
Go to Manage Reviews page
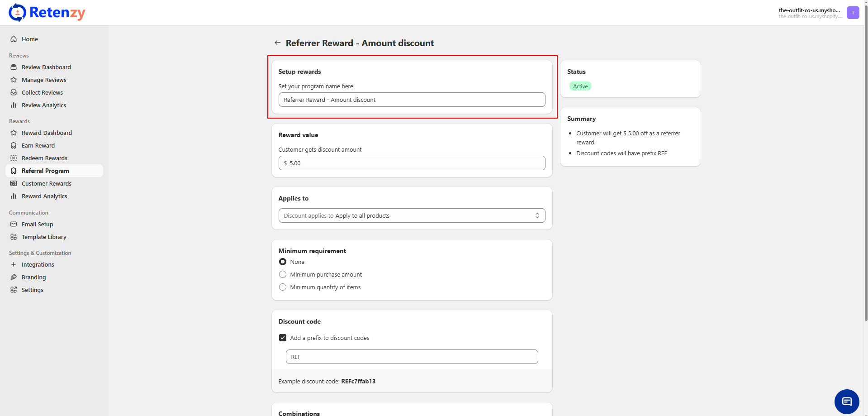coord(44,80)
